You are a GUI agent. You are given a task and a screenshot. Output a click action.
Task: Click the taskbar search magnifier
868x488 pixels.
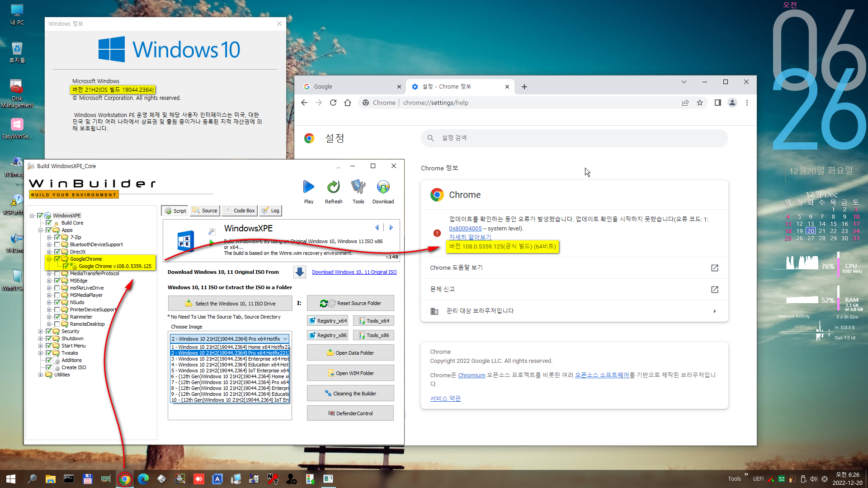(x=32, y=479)
